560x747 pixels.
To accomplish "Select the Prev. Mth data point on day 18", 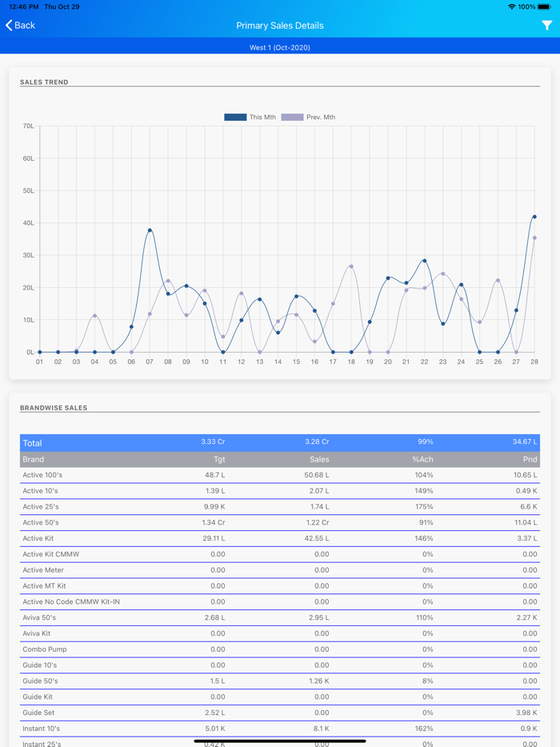I will pyautogui.click(x=351, y=266).
